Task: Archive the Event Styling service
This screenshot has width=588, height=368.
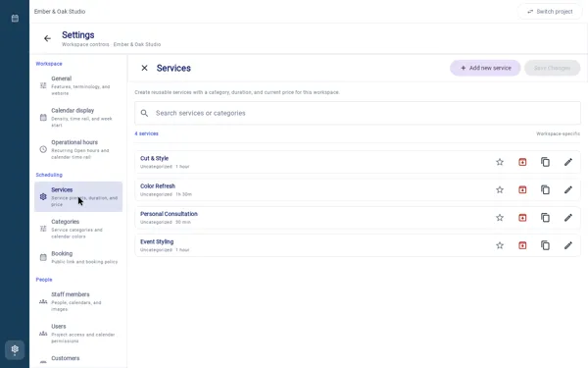Action: (x=522, y=245)
